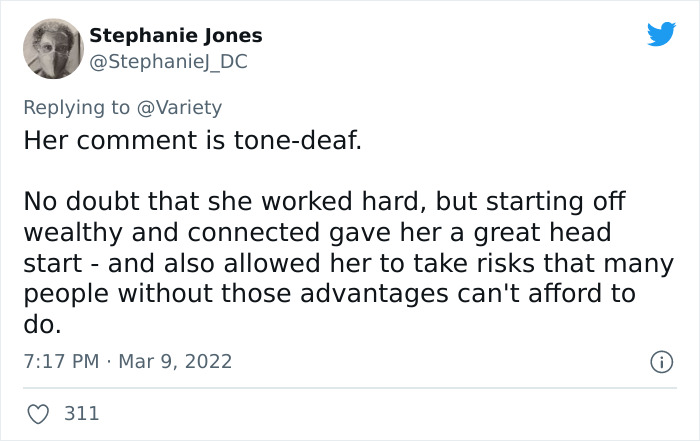Open Stephanie Jones's profile picture
The height and width of the screenshot is (441, 700).
point(50,49)
